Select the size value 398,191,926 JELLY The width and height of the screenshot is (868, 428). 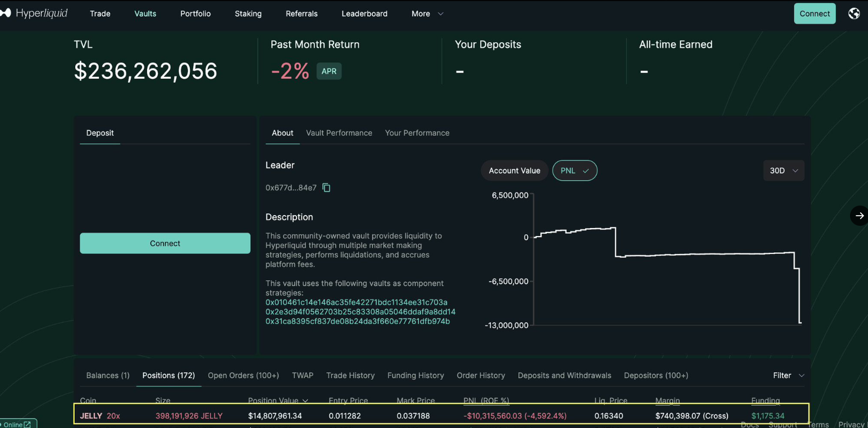(189, 416)
